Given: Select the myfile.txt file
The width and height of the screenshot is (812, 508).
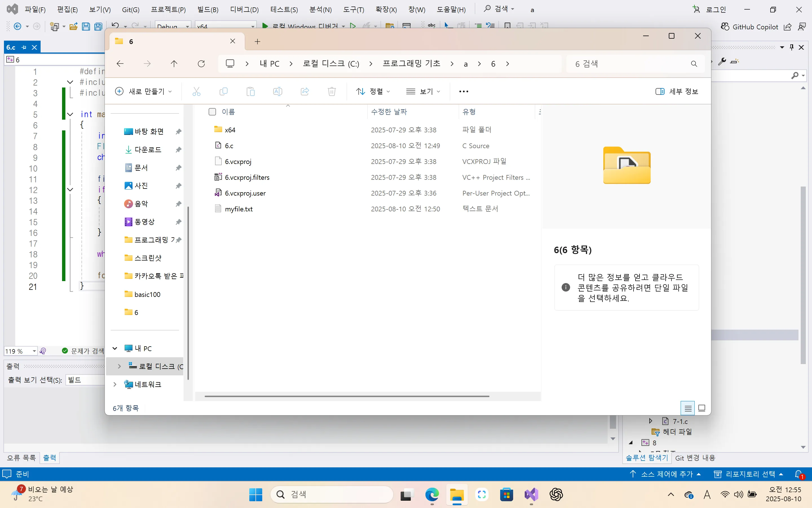Looking at the screenshot, I should tap(239, 209).
